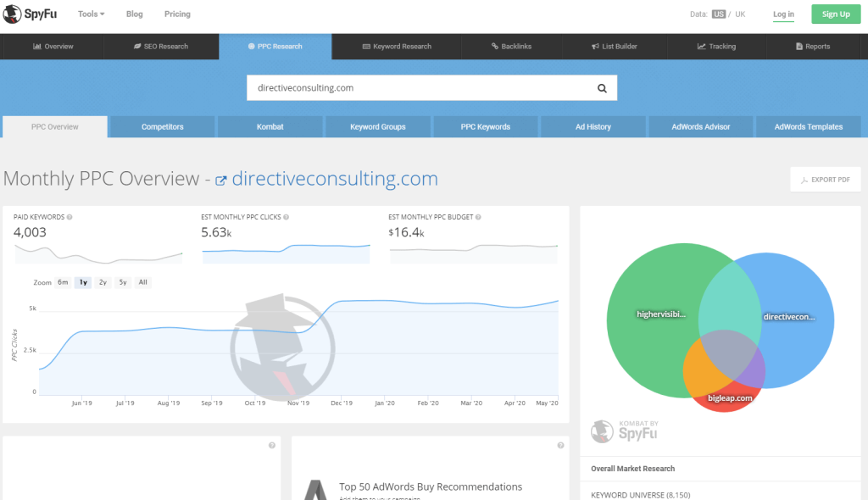Set chart zoom to 2y
This screenshot has height=500, width=868.
point(103,282)
